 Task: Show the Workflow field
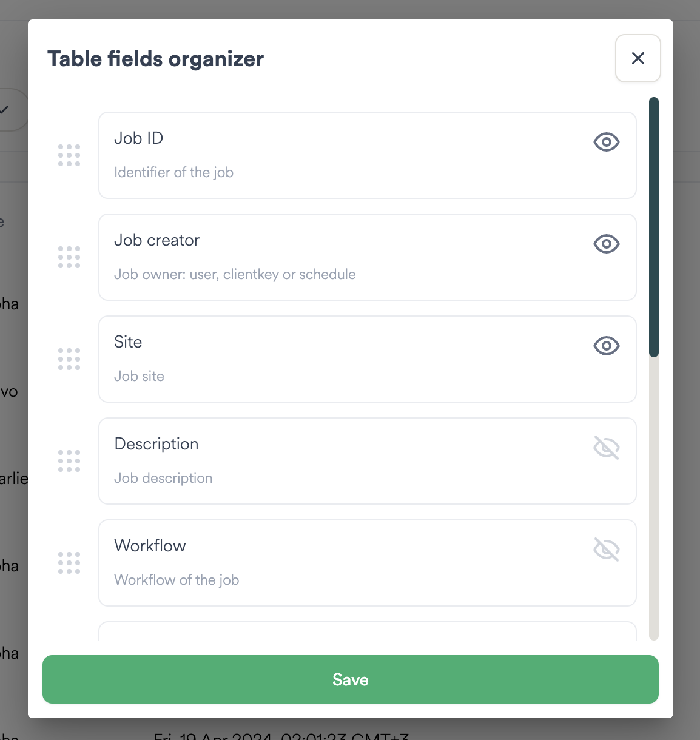click(x=606, y=550)
